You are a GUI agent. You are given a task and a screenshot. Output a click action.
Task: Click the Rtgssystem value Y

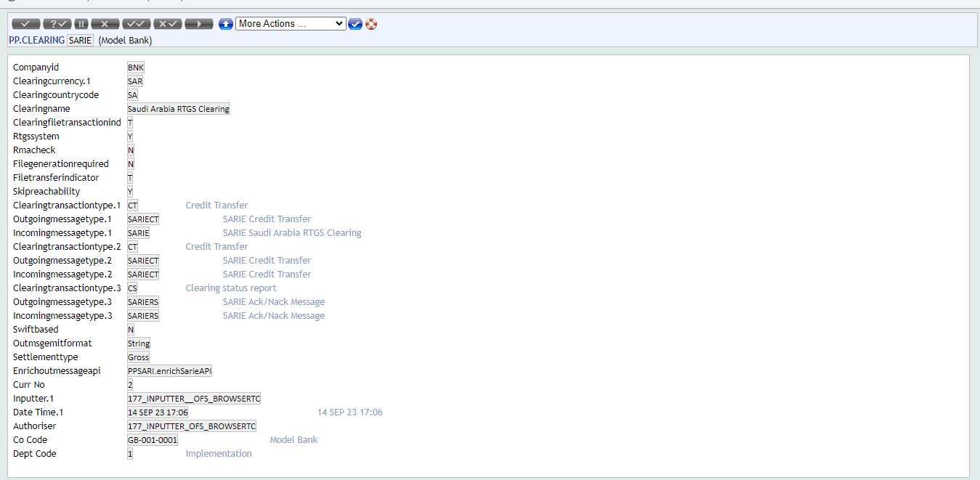130,137
